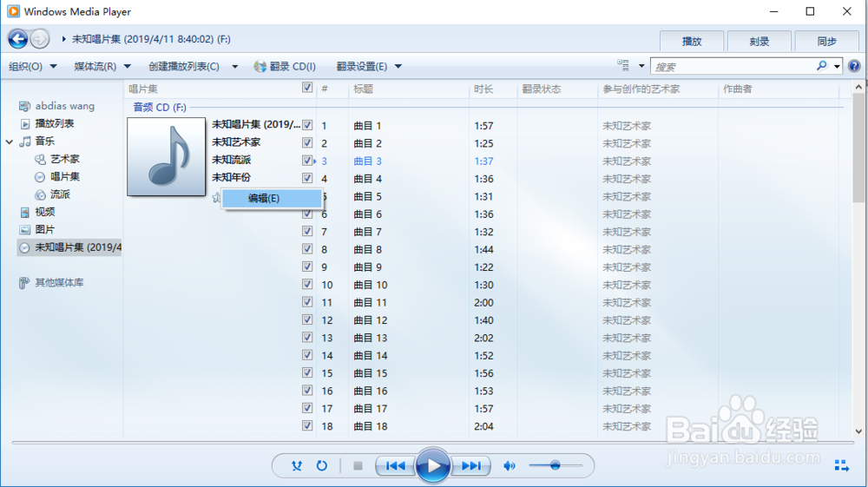Open 图片 library
Screen dimensions: 868x487
click(45, 230)
